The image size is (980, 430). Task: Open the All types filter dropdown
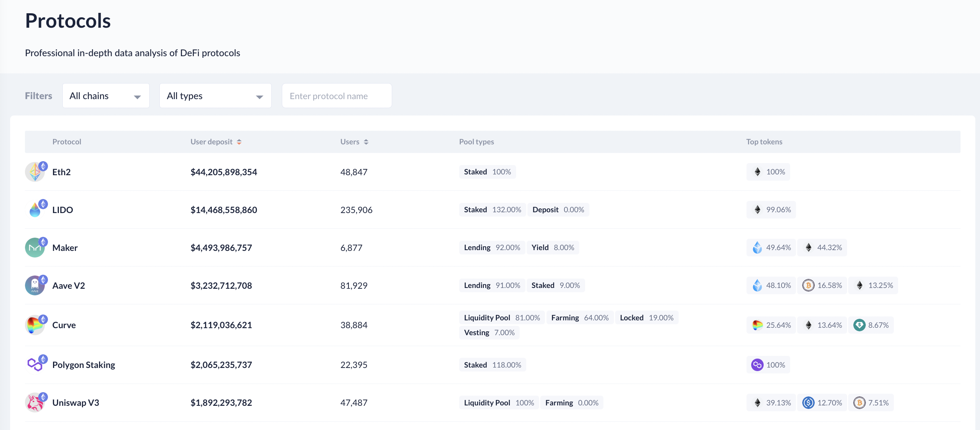(x=216, y=96)
